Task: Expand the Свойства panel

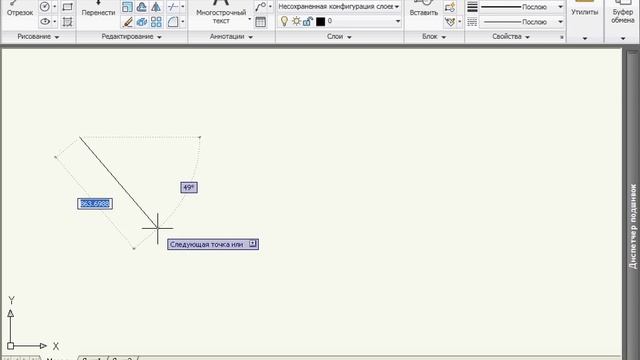Action: (x=511, y=37)
